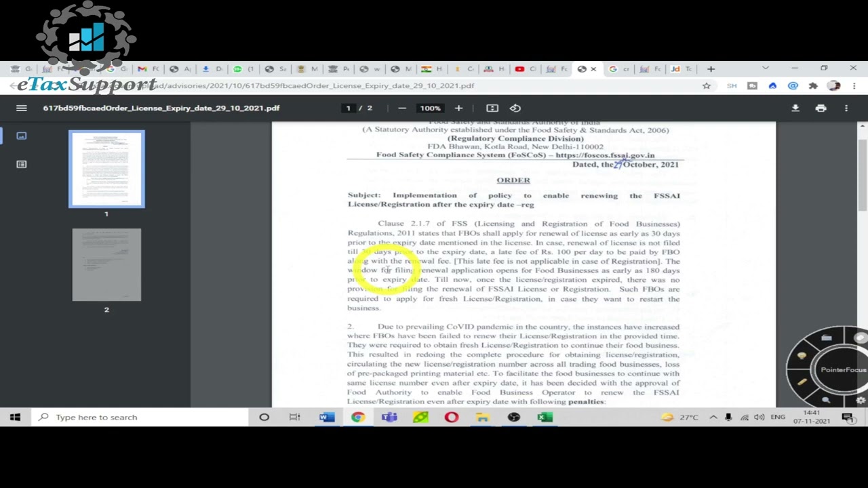
Task: Click the taskbar search box
Action: (140, 417)
